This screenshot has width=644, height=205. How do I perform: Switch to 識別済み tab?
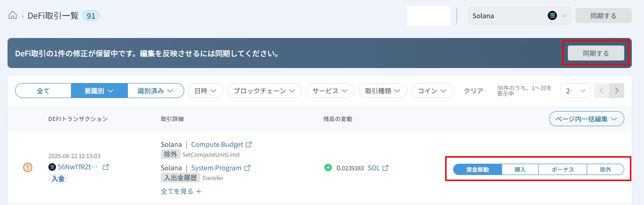pos(155,91)
